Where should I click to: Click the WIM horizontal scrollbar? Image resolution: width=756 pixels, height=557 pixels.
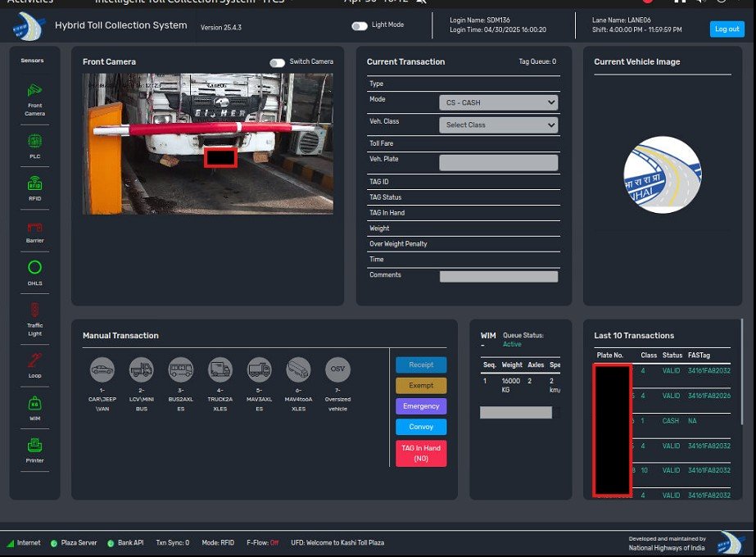pyautogui.click(x=515, y=412)
